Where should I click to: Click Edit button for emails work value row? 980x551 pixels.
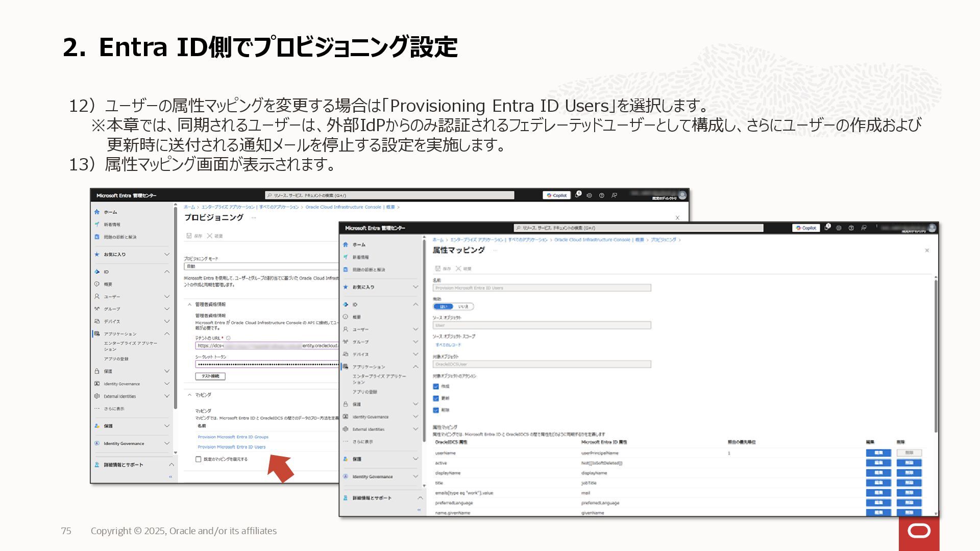(878, 493)
